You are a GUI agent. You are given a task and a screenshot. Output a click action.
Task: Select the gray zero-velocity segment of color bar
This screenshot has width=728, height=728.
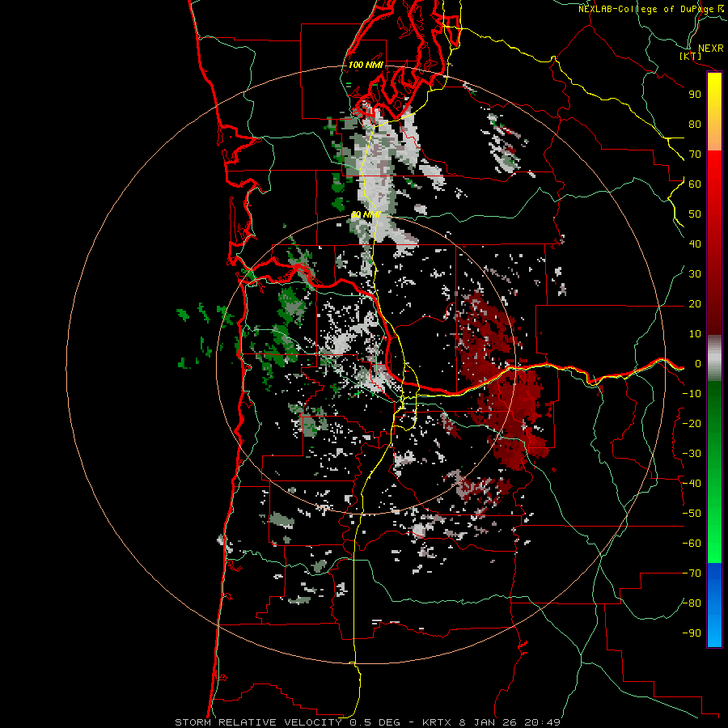tap(714, 358)
